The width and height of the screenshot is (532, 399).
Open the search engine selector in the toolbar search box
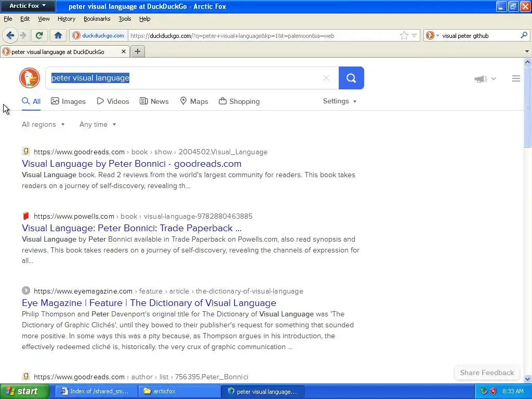[433, 36]
